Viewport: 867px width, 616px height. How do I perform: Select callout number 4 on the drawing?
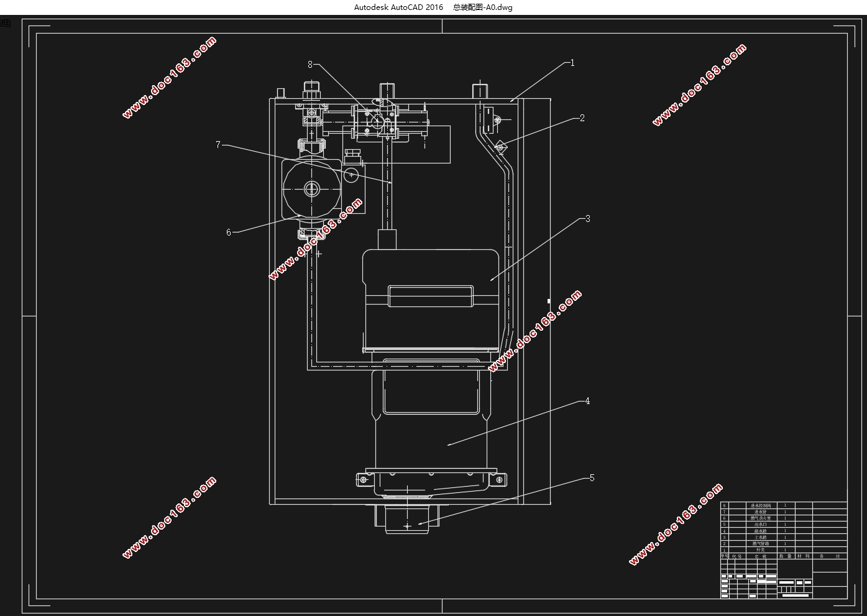coord(587,401)
